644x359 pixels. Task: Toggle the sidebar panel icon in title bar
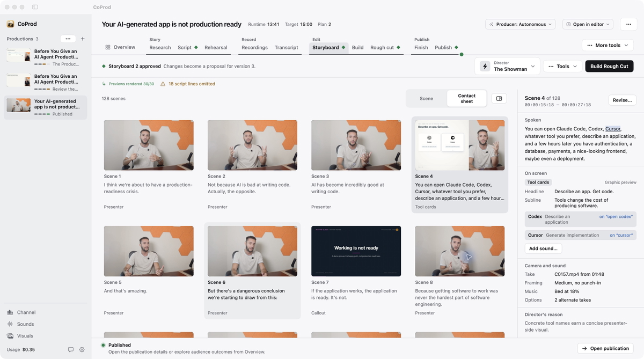(x=35, y=7)
